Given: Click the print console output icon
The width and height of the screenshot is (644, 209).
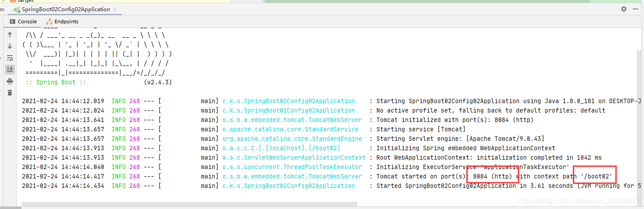Looking at the screenshot, I should click(x=10, y=81).
